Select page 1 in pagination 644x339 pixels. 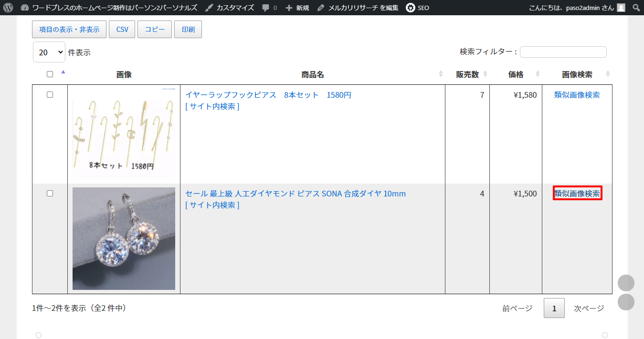pos(554,308)
